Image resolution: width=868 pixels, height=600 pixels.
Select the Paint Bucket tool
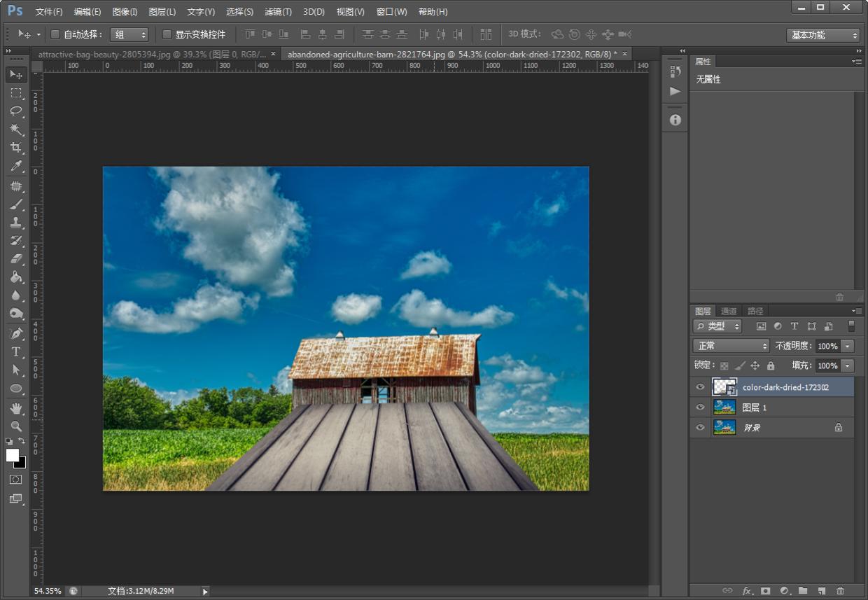point(16,277)
